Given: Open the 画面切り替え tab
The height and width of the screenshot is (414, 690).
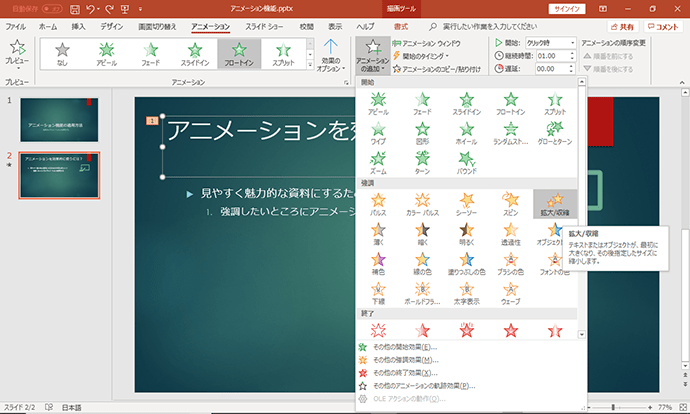Looking at the screenshot, I should tap(157, 27).
